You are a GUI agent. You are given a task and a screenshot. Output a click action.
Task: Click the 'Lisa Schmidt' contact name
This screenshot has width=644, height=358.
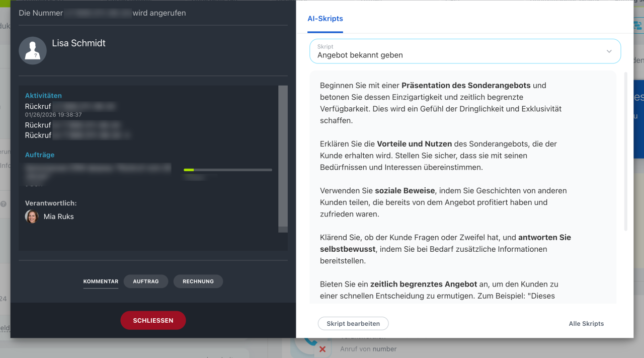(79, 43)
